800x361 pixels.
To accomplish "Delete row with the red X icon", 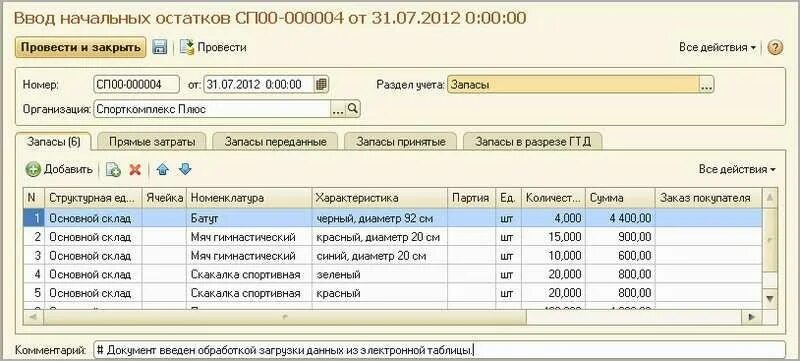I will point(135,170).
